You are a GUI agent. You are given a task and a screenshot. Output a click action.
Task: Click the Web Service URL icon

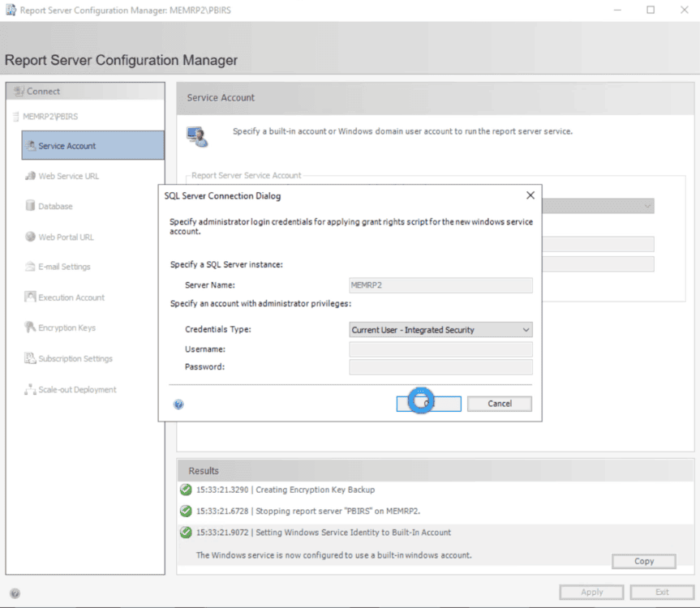point(30,176)
